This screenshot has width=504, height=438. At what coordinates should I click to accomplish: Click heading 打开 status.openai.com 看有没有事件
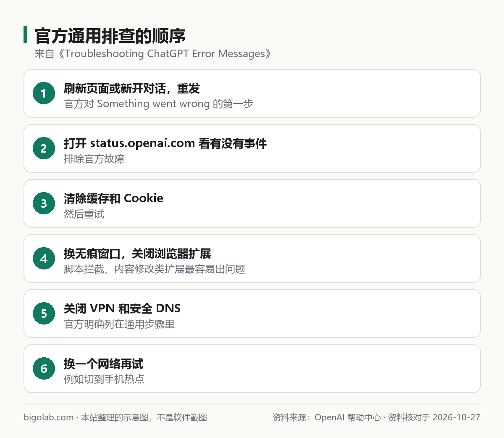click(165, 143)
